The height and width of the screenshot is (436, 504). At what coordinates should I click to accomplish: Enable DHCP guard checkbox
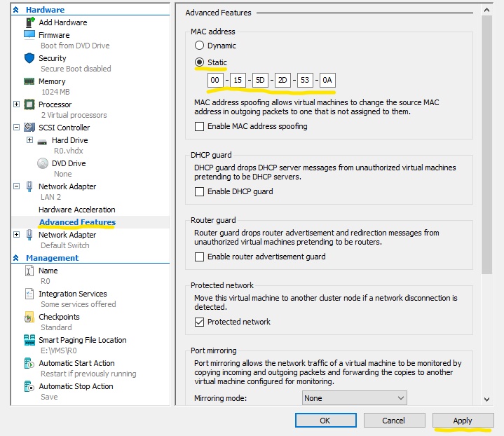click(x=200, y=191)
